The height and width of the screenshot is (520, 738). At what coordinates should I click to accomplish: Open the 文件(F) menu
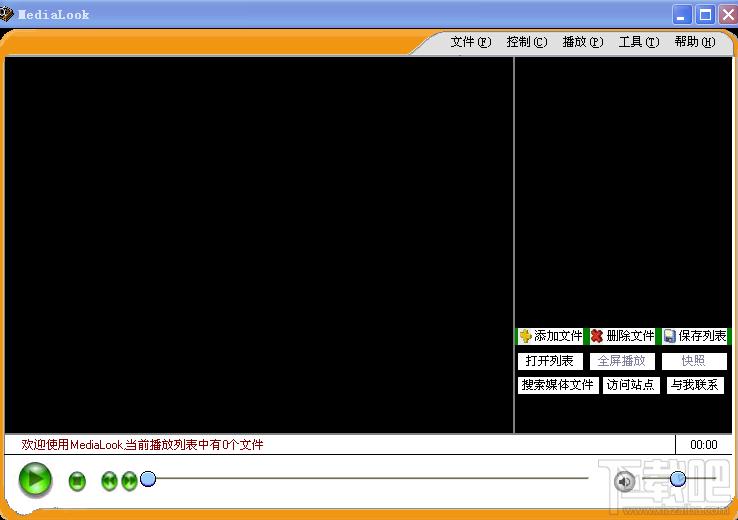point(471,42)
